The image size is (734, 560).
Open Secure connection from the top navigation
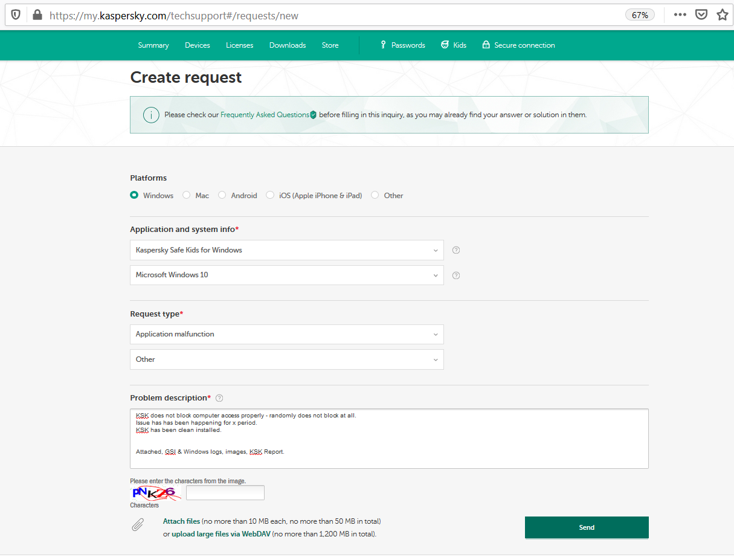point(518,45)
